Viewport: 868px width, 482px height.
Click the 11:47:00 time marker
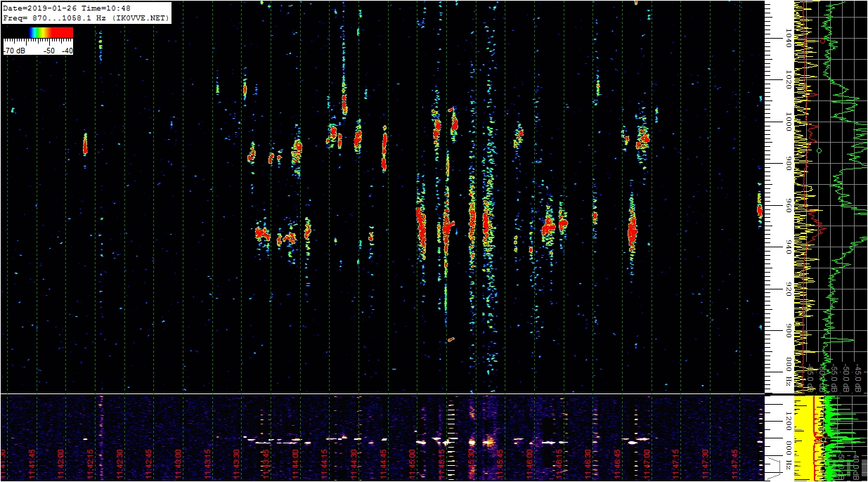tap(648, 462)
